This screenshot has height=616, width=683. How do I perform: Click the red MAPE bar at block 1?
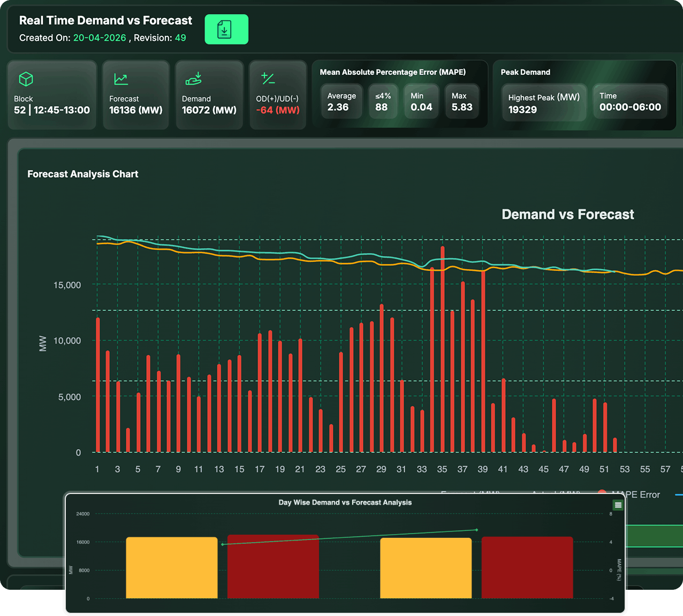tap(98, 385)
